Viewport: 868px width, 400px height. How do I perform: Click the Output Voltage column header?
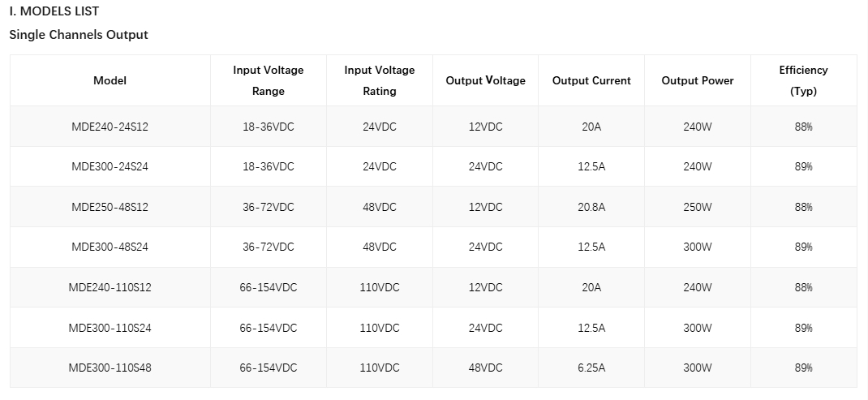pos(485,81)
